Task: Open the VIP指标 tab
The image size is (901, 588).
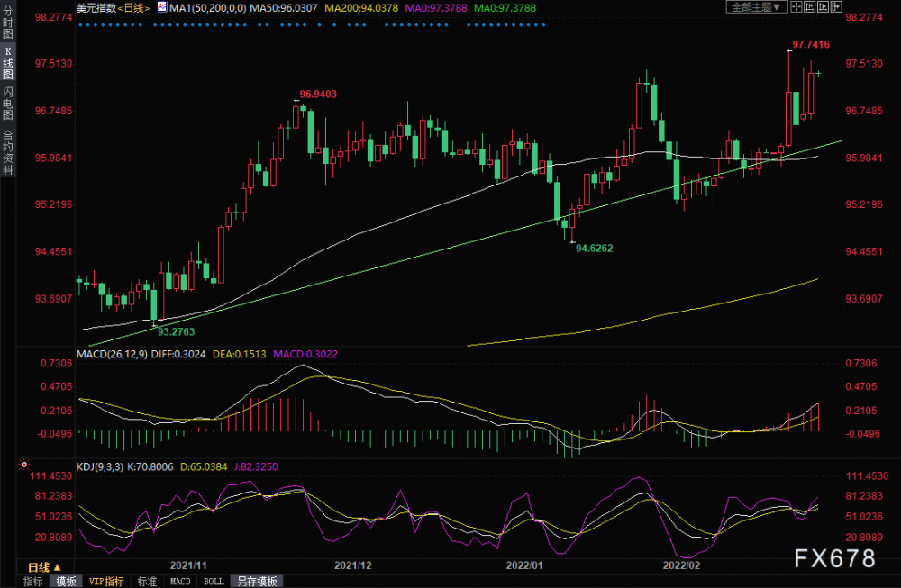Action: click(106, 581)
